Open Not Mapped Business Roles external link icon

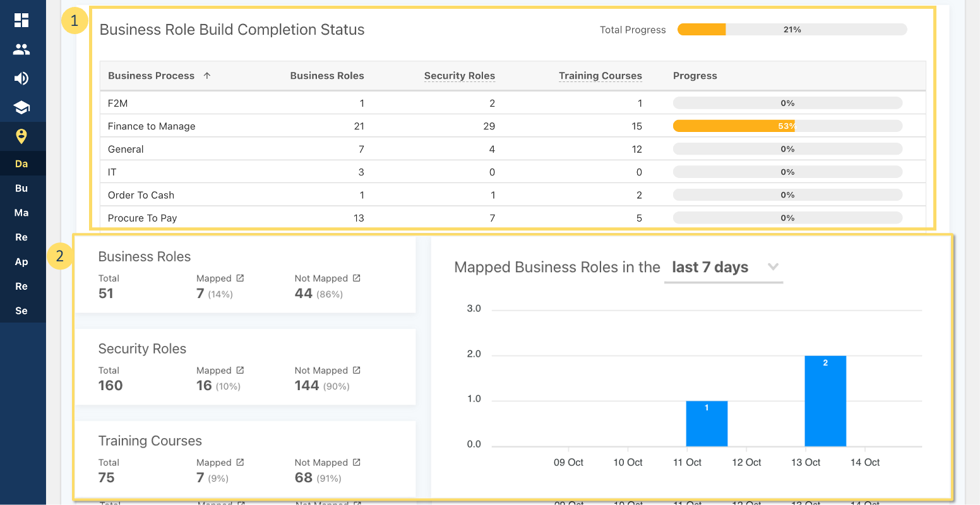357,278
